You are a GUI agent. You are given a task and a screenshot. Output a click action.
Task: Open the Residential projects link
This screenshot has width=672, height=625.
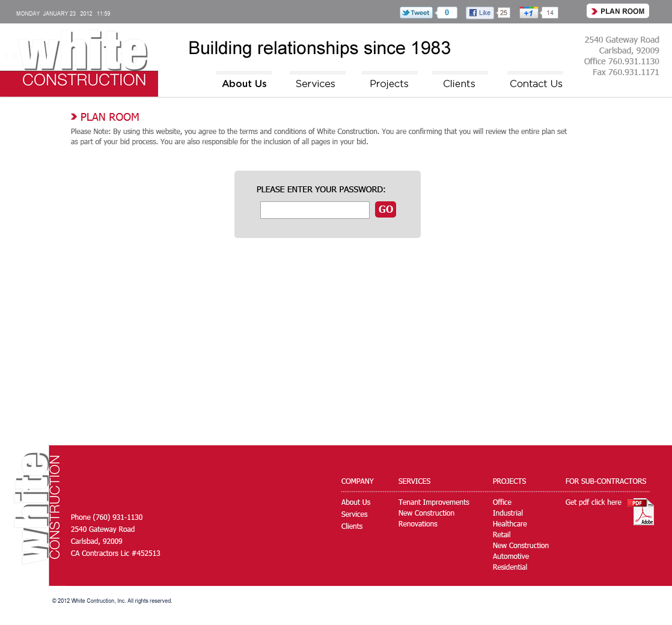point(510,567)
